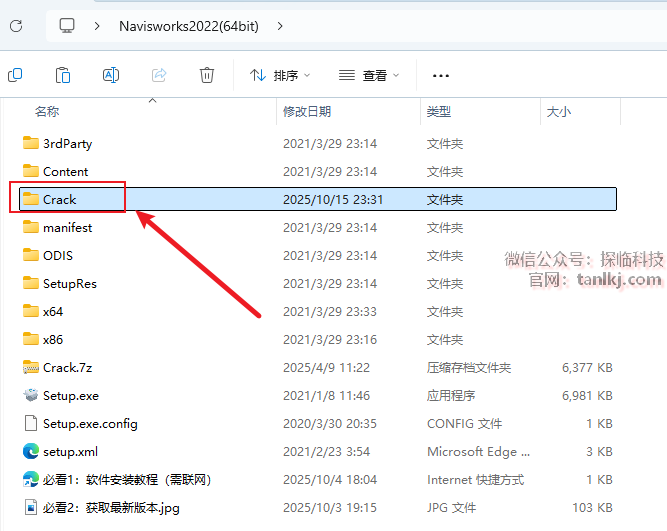667x531 pixels.
Task: Sort by Date modified (修改日期) column
Action: 306,112
